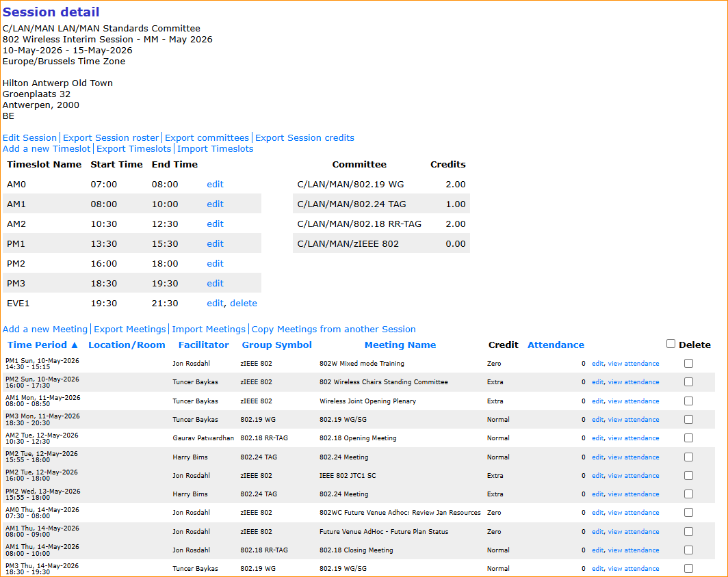Click Add a new Meeting
Viewport: 728px width, 577px height.
pyautogui.click(x=45, y=330)
